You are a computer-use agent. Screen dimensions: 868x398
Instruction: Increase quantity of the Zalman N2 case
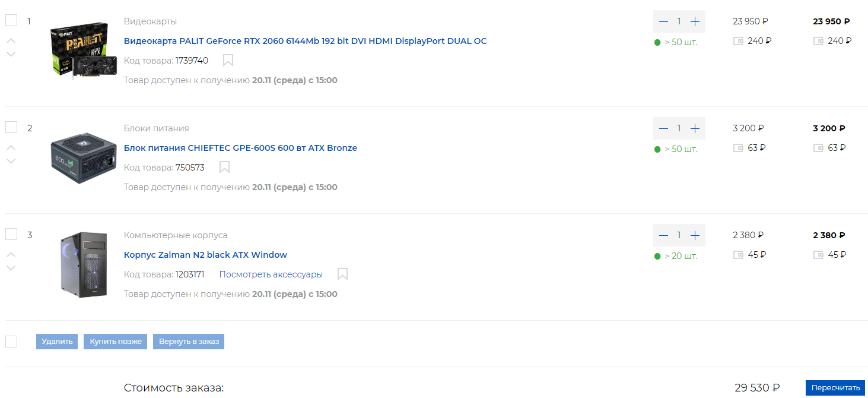point(695,235)
